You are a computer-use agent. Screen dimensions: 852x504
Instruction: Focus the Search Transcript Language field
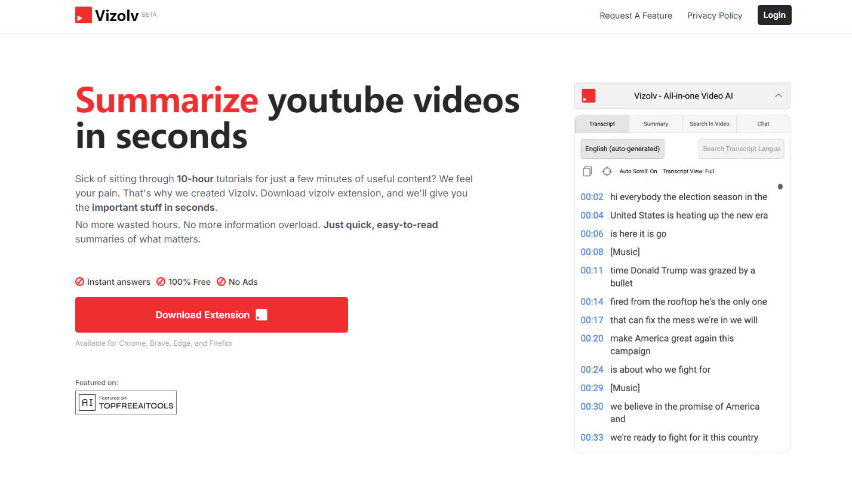point(741,149)
